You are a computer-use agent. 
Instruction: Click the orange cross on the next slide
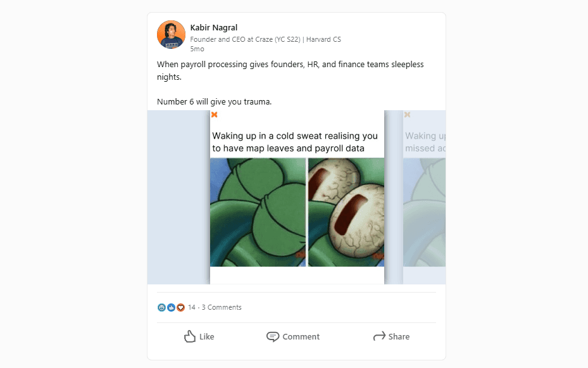point(407,115)
